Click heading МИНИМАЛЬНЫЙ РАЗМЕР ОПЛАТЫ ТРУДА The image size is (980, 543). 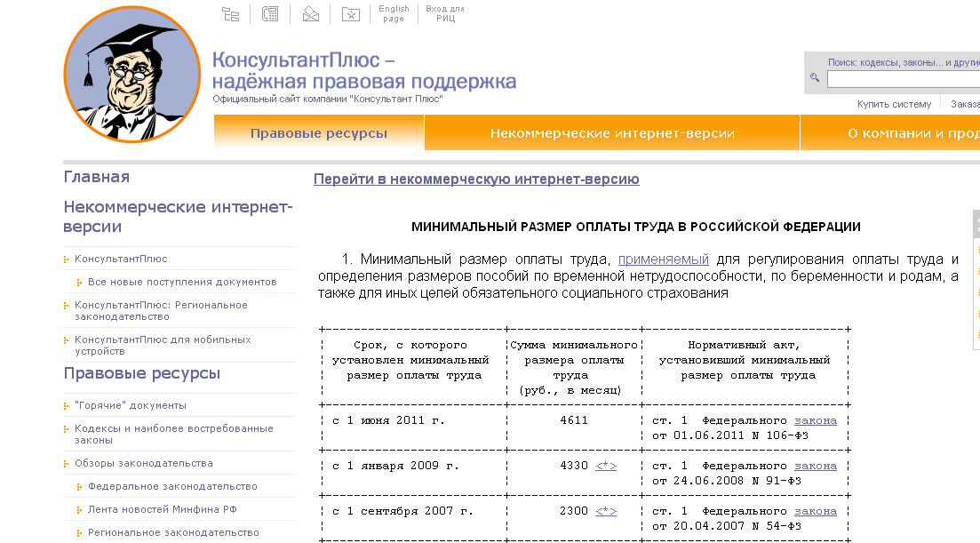(x=635, y=227)
